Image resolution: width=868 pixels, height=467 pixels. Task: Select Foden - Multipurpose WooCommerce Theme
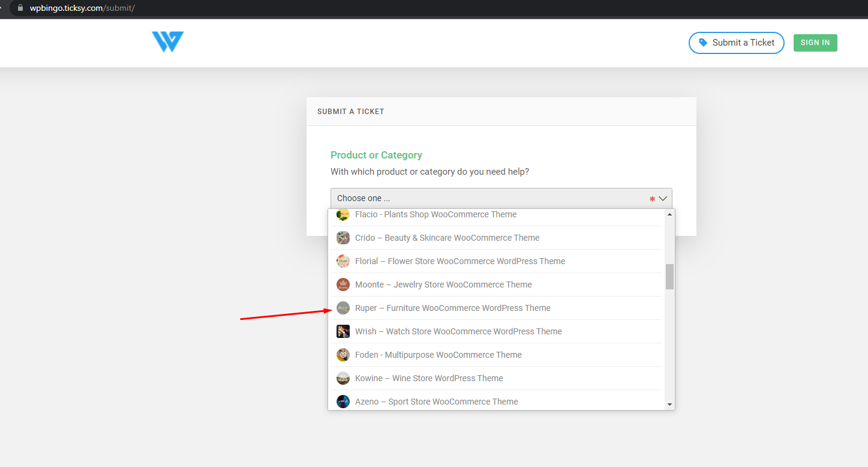pos(497,355)
